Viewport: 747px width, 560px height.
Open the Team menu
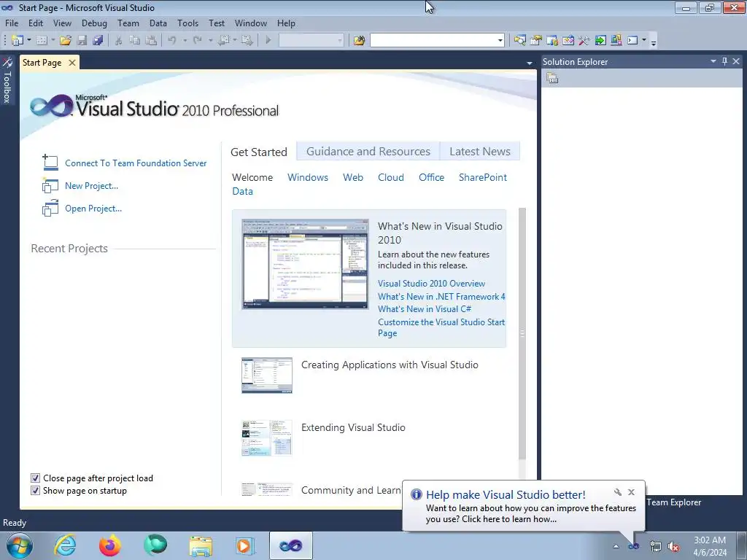128,23
